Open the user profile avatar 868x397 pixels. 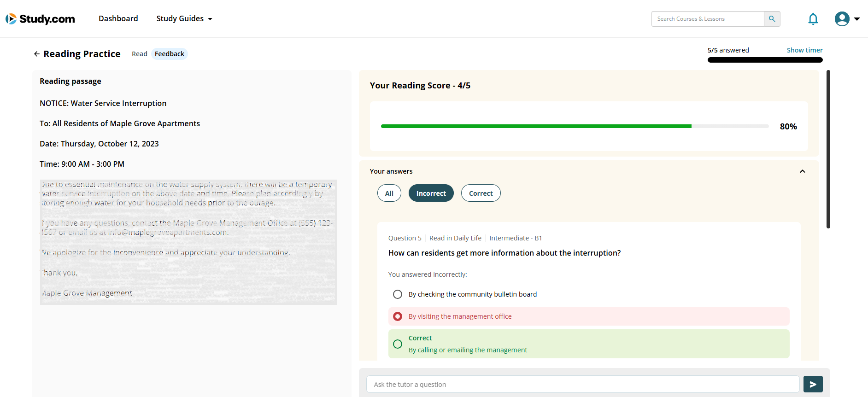pos(842,19)
